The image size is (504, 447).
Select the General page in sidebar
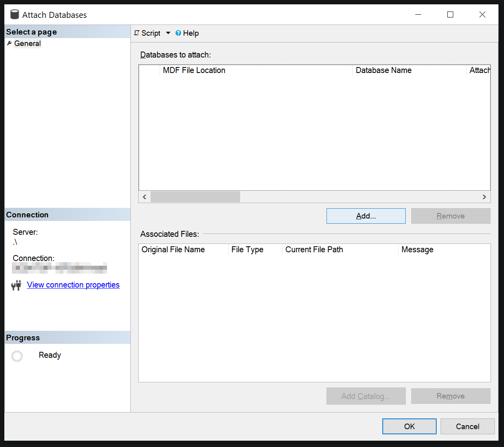pyautogui.click(x=27, y=44)
